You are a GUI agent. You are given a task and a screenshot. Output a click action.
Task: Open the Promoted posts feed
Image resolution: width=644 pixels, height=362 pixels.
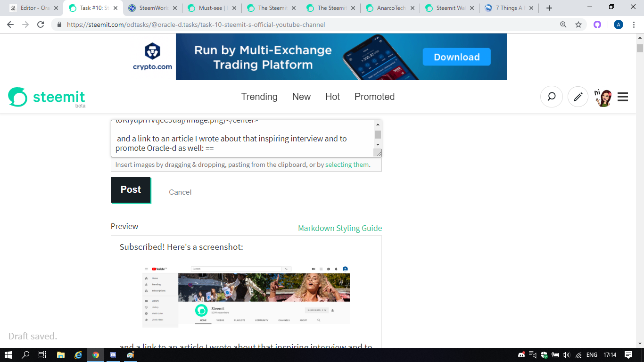[374, 97]
